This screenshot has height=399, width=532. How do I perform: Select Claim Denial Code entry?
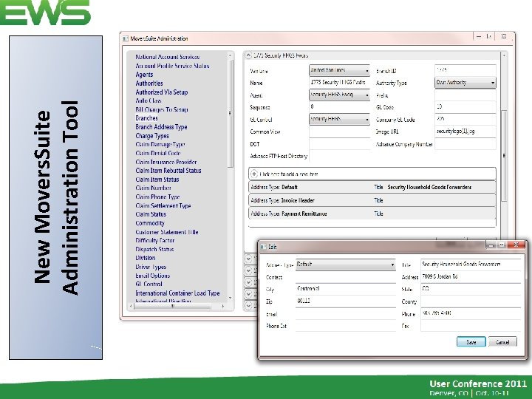158,153
